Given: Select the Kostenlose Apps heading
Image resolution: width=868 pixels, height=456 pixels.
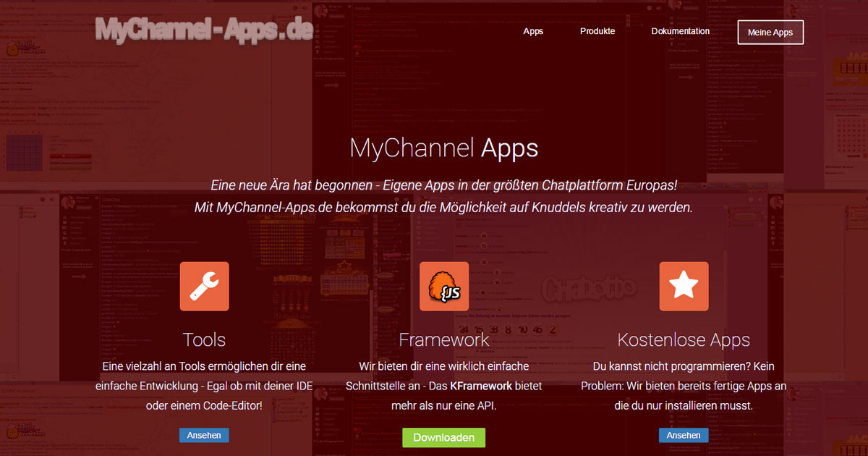Looking at the screenshot, I should 684,339.
